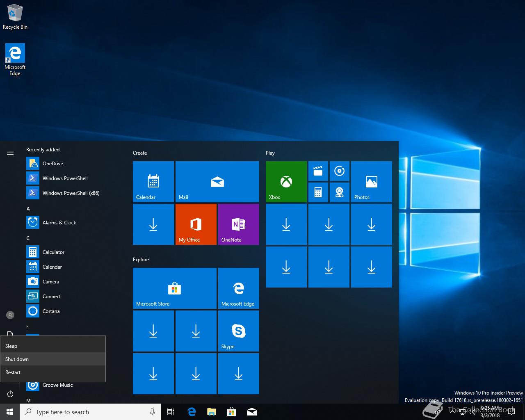
Task: Open the small Maps pin tile
Action: click(x=340, y=192)
